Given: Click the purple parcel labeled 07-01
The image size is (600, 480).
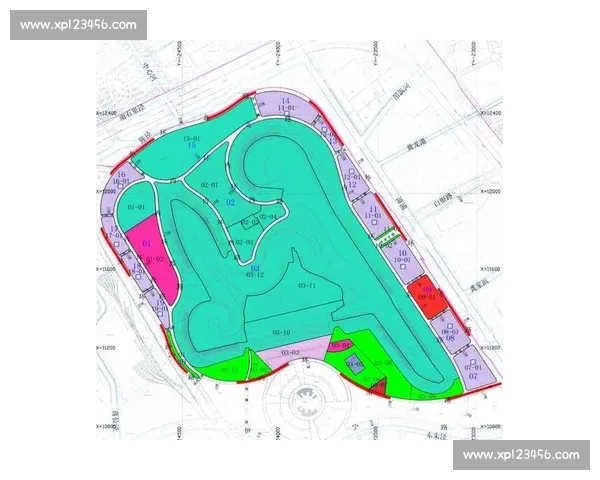Looking at the screenshot, I should coord(472,368).
